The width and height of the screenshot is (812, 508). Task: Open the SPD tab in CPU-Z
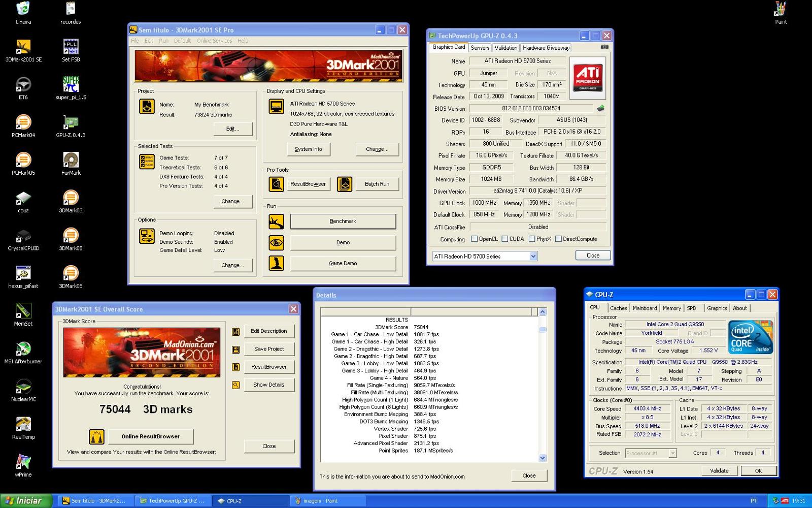click(x=692, y=308)
